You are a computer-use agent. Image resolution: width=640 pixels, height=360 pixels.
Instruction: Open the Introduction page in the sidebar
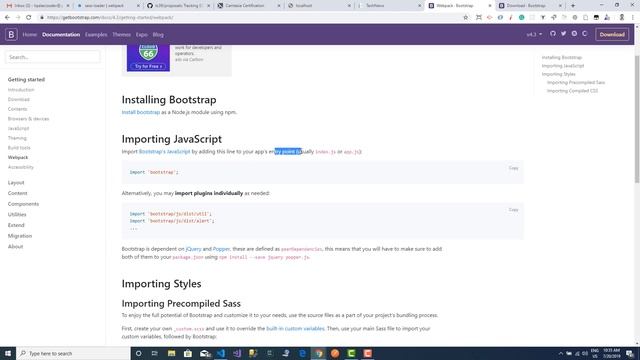tap(21, 90)
